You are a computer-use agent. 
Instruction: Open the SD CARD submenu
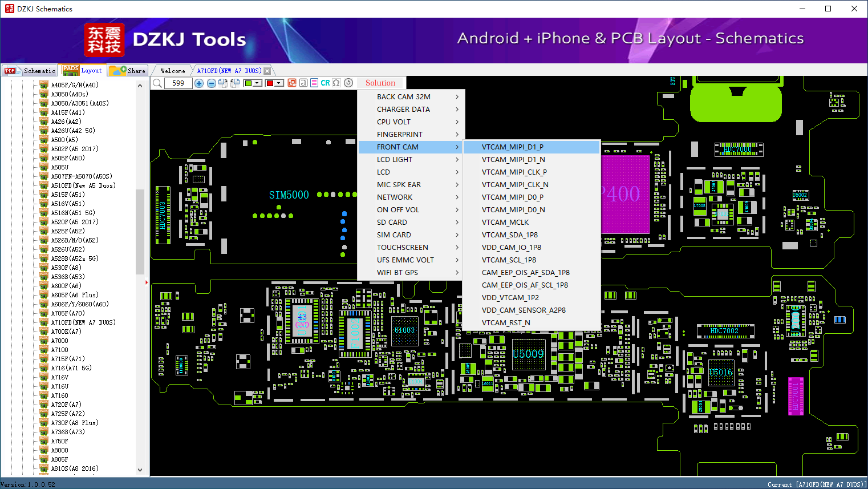(411, 223)
